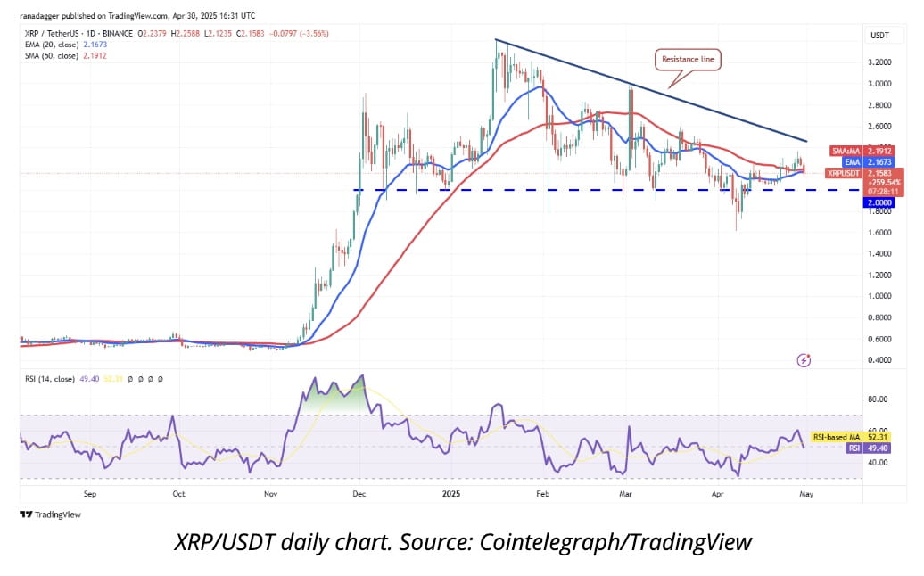Select the Resistance line callout label
The height and width of the screenshot is (576, 924).
[x=688, y=60]
